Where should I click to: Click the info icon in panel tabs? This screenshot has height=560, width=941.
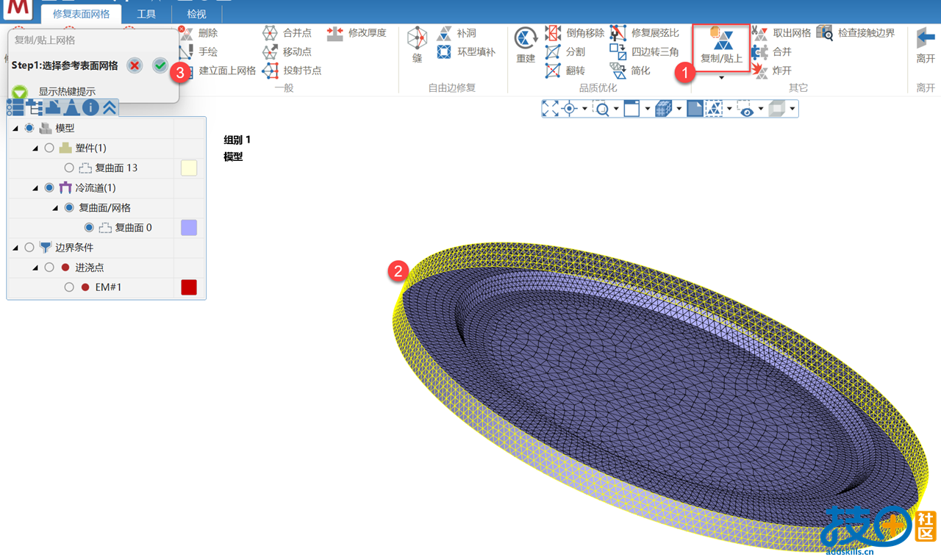[x=90, y=107]
